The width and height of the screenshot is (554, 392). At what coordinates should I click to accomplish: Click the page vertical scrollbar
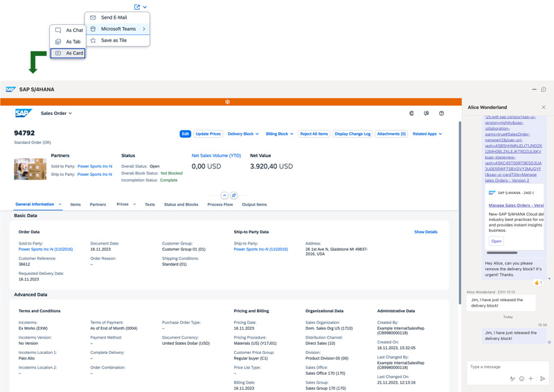tap(460, 212)
